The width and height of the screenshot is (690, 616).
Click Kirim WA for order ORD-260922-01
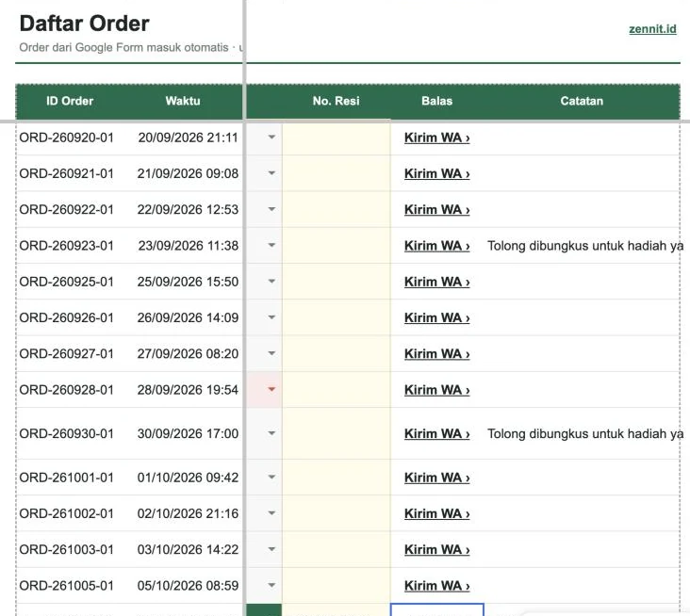437,210
